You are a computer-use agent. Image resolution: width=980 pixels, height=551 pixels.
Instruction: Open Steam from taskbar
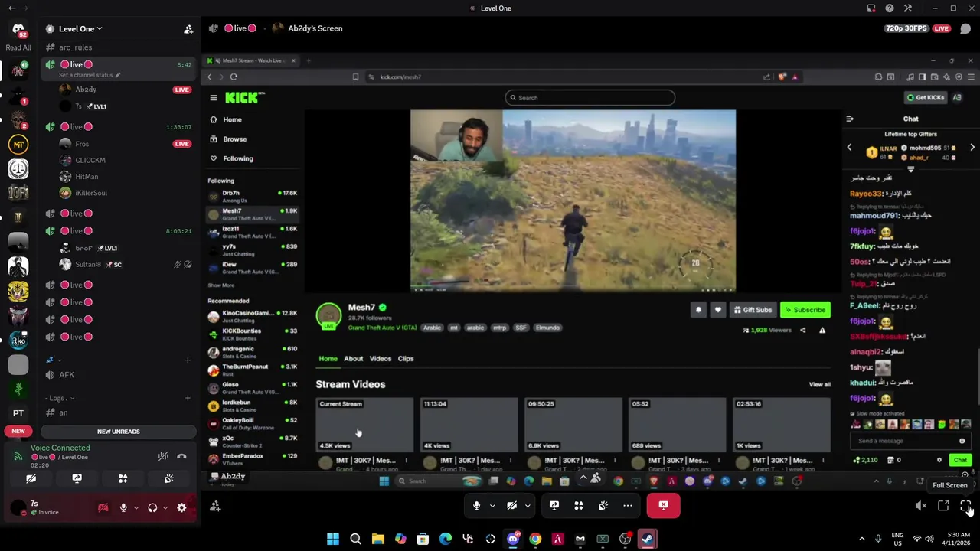[647, 540]
